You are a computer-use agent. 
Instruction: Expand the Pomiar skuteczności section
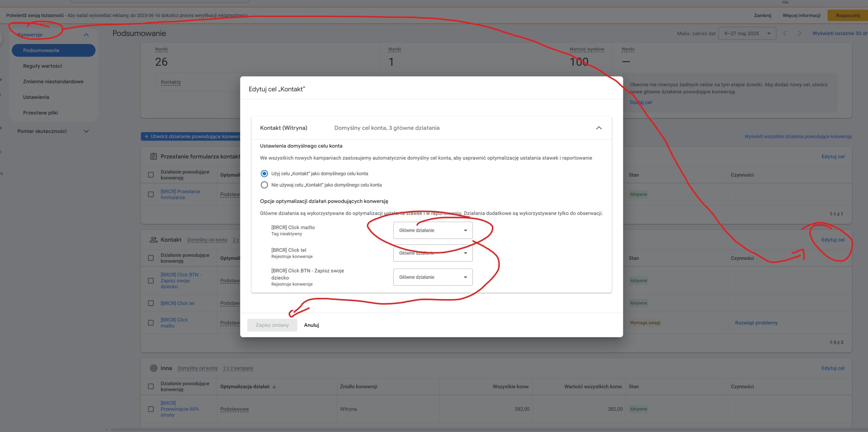point(86,131)
